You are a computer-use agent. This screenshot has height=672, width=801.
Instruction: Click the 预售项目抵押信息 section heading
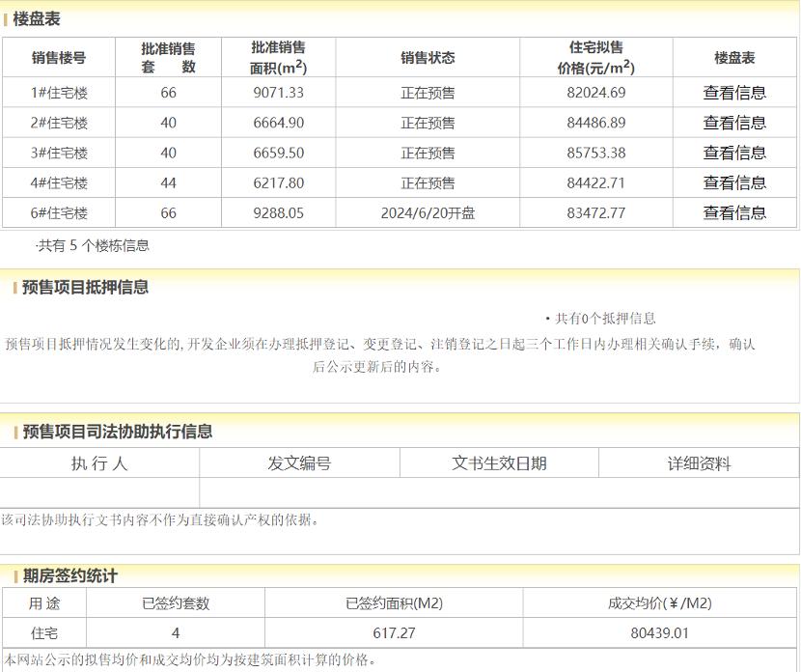pyautogui.click(x=85, y=287)
